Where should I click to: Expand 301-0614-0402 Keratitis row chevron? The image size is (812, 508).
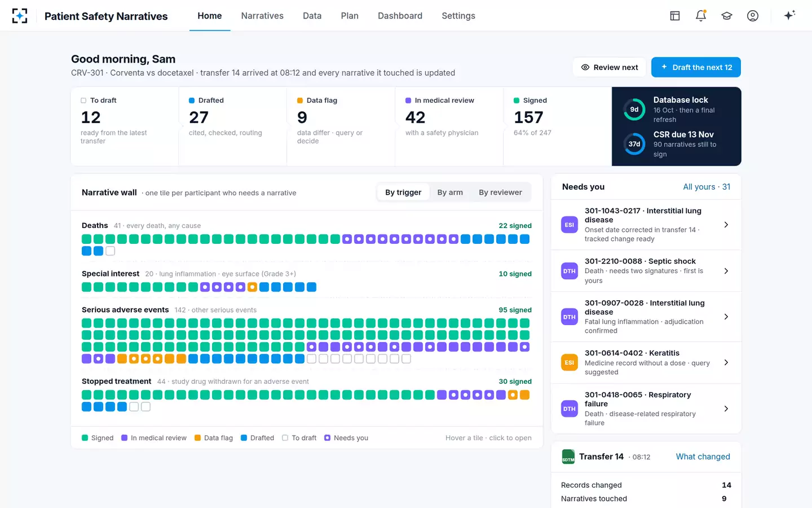click(x=726, y=362)
